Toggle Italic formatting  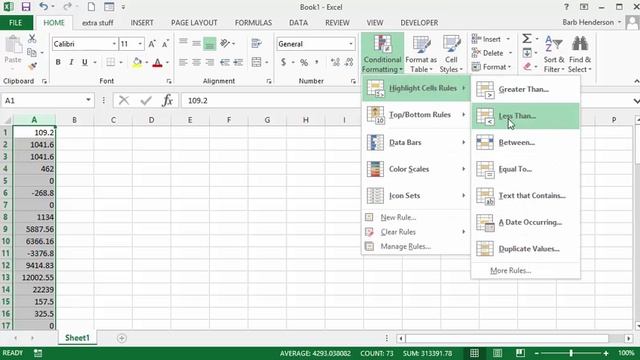coord(71,62)
